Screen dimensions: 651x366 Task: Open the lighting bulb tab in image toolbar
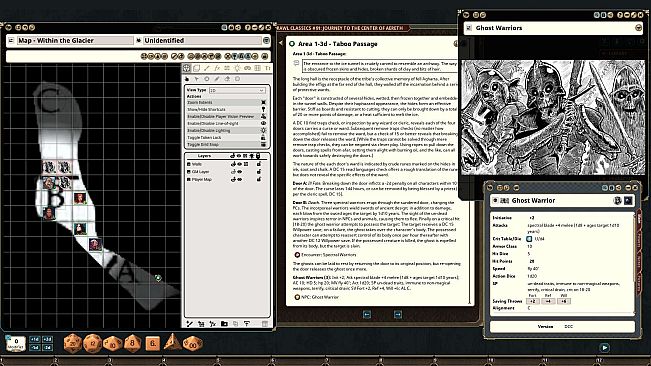(x=237, y=68)
